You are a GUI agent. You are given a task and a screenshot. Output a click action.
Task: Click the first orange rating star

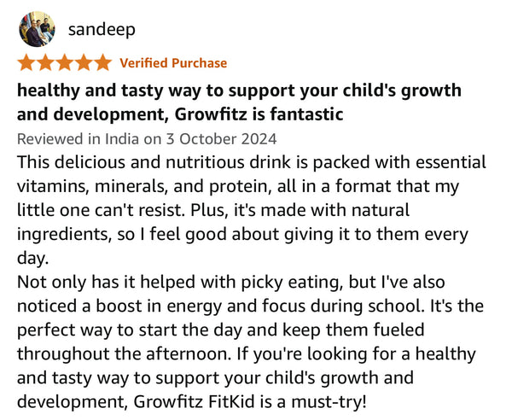[27, 62]
